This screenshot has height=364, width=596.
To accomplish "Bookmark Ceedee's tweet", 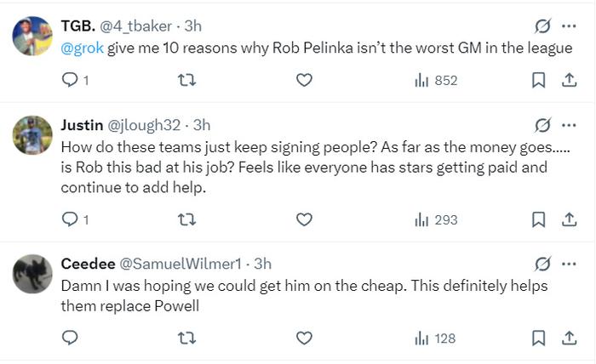I will (x=538, y=338).
